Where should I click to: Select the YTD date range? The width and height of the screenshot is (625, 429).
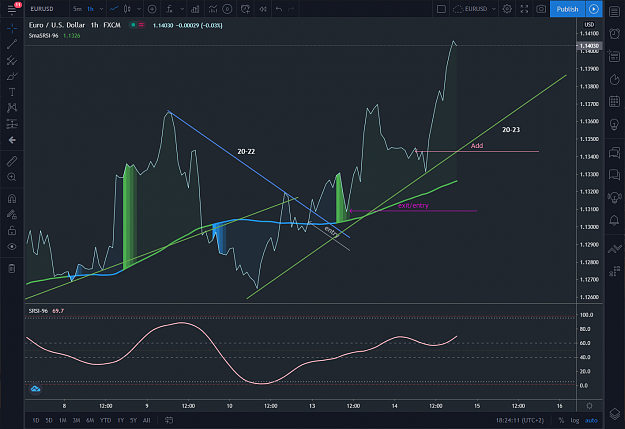click(x=105, y=420)
